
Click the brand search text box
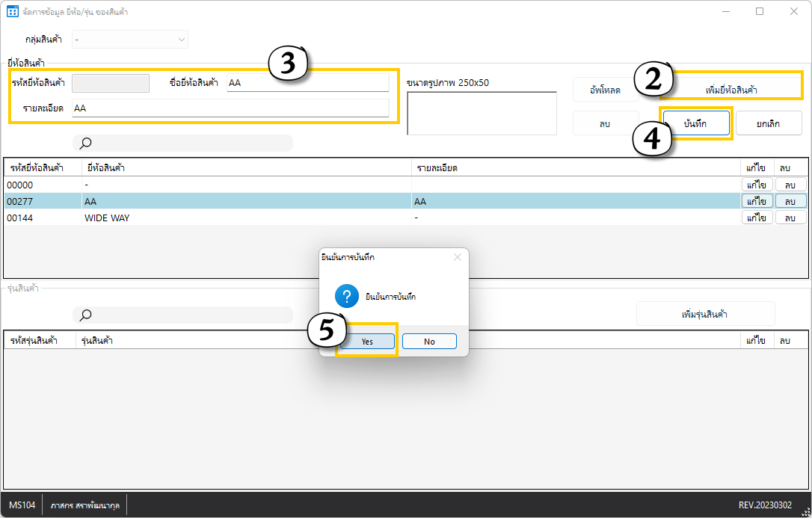click(191, 144)
